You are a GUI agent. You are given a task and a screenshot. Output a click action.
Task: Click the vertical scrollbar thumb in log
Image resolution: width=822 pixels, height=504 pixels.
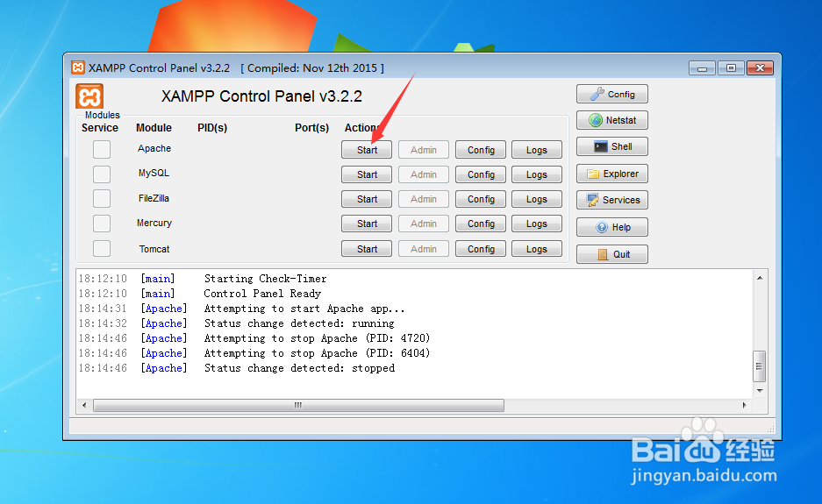pos(759,366)
